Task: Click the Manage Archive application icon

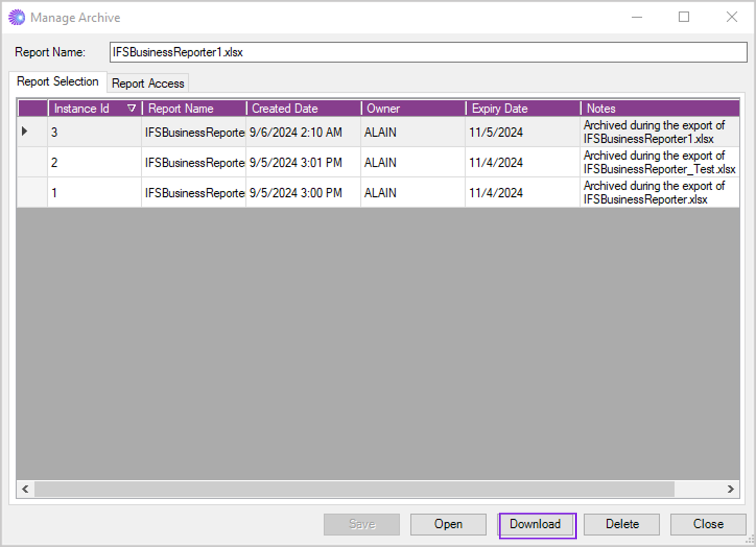Action: [x=16, y=17]
